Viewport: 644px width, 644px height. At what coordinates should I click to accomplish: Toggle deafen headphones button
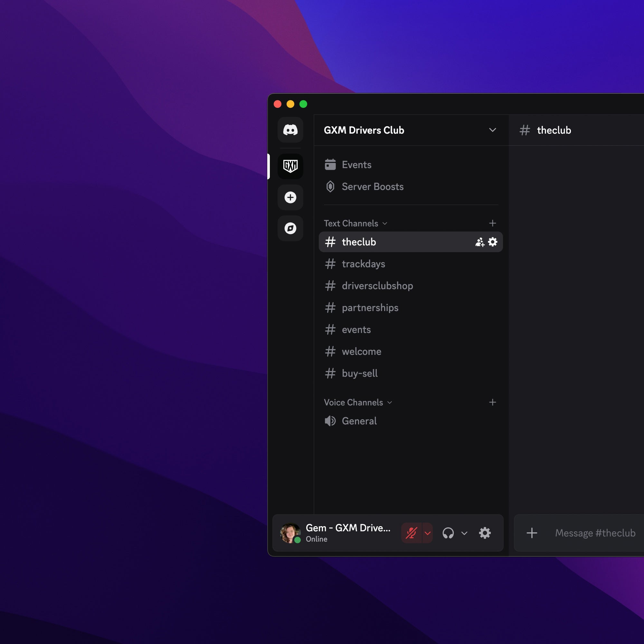pyautogui.click(x=448, y=533)
